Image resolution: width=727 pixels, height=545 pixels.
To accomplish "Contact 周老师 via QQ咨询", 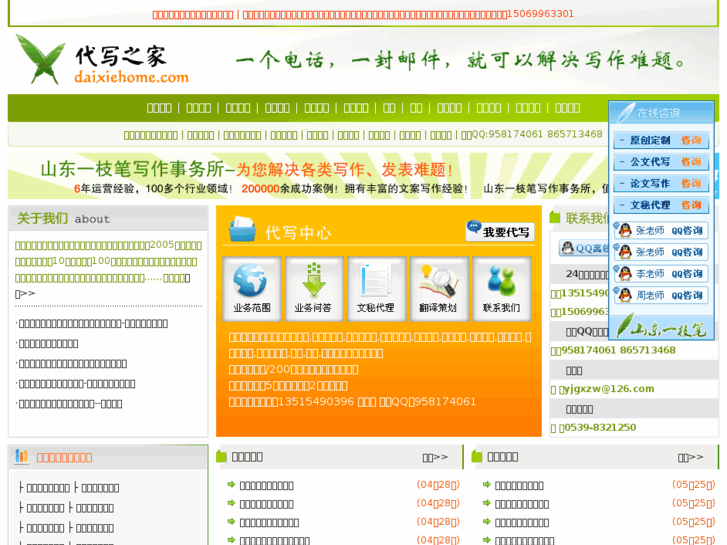I will pyautogui.click(x=661, y=295).
